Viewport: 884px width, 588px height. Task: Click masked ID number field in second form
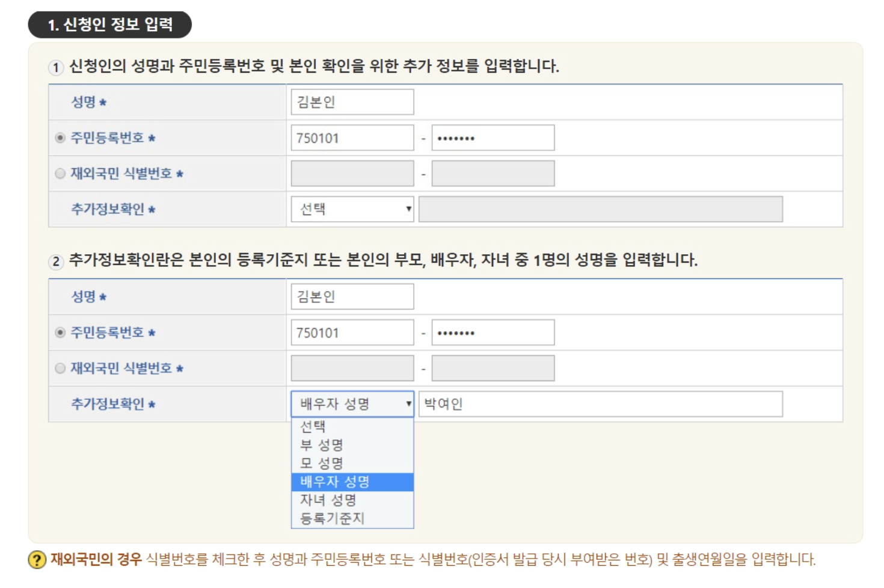(x=493, y=332)
